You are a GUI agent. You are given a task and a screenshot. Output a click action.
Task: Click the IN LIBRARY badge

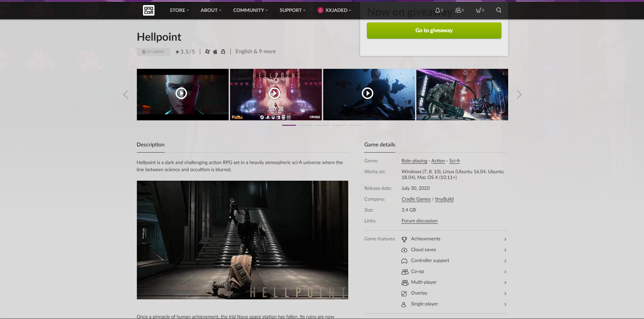coord(153,52)
